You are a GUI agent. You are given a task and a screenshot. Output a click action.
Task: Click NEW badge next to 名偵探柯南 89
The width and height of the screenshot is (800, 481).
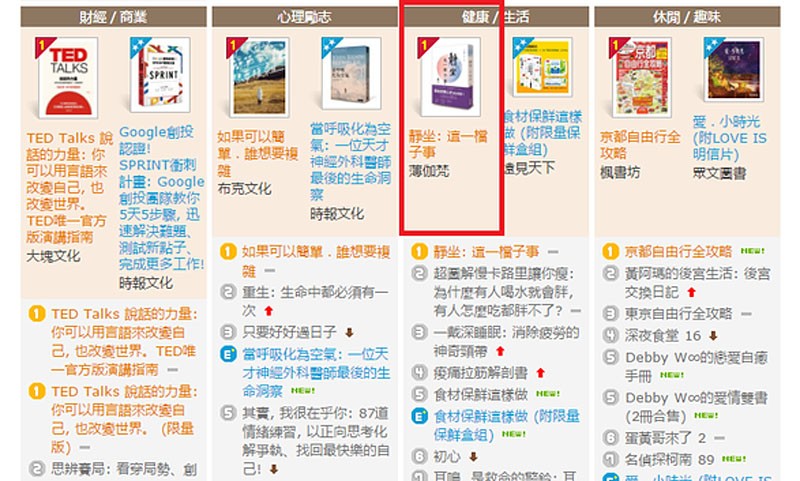click(x=734, y=459)
